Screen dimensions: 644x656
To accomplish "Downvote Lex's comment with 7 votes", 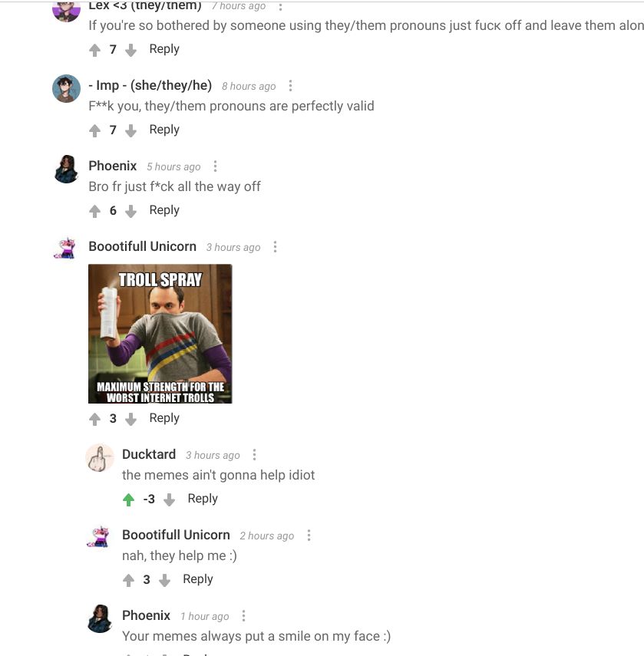I will click(131, 50).
